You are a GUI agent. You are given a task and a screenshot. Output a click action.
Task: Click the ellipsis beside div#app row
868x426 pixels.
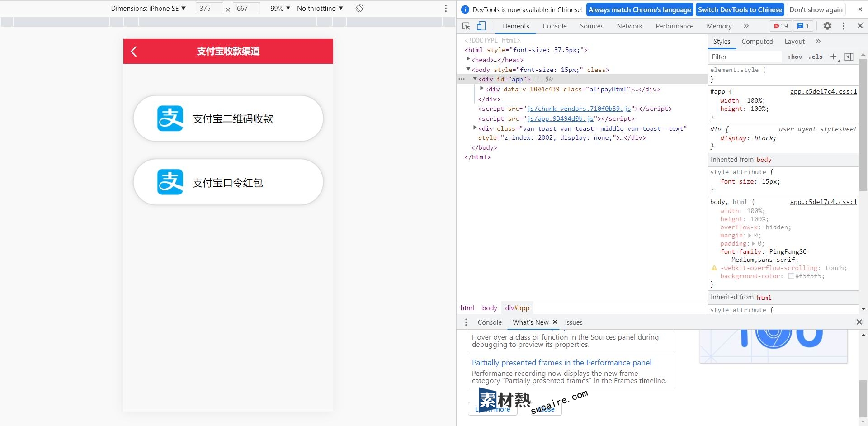tap(462, 79)
